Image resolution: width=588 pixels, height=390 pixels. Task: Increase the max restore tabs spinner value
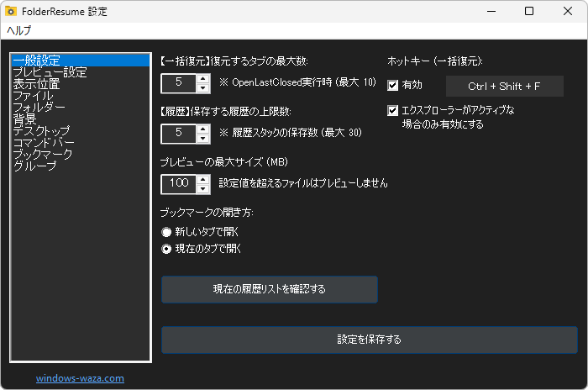point(203,79)
